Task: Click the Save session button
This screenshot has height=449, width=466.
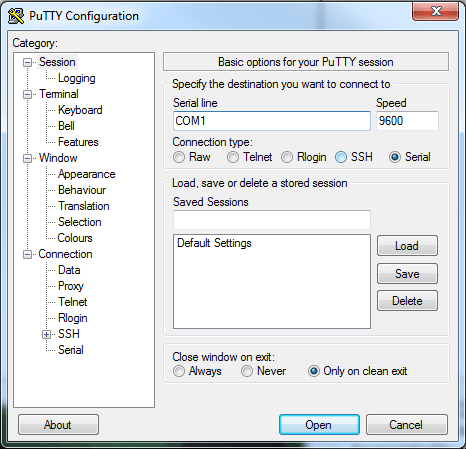Action: pos(407,274)
